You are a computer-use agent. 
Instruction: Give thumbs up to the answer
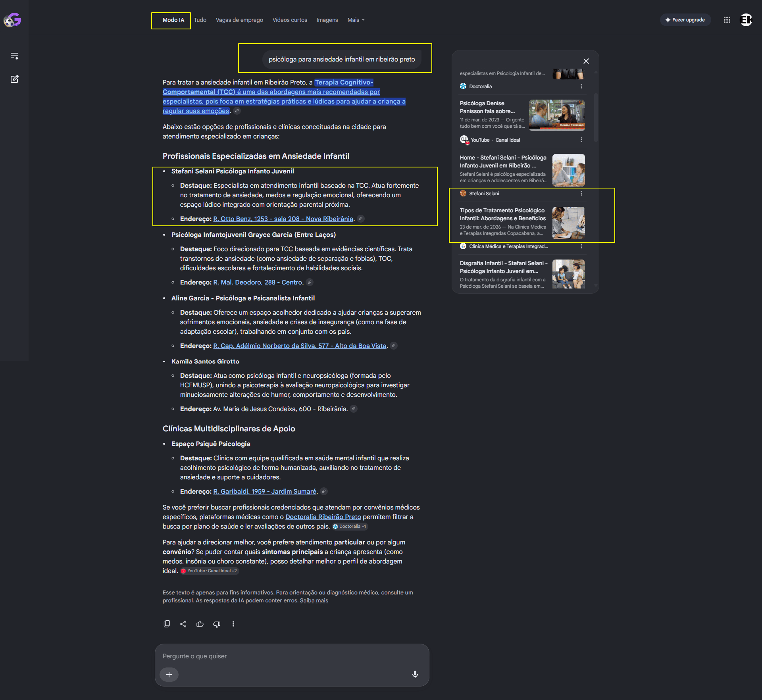pos(200,624)
